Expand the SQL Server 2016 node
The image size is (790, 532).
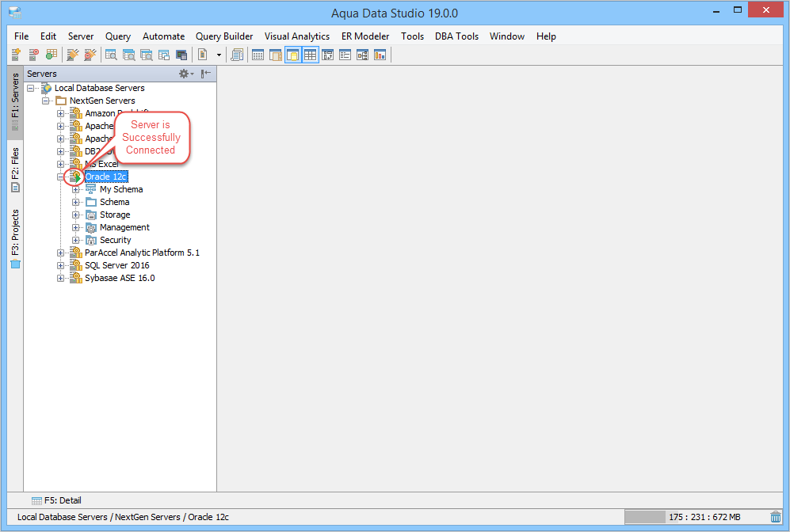(60, 265)
